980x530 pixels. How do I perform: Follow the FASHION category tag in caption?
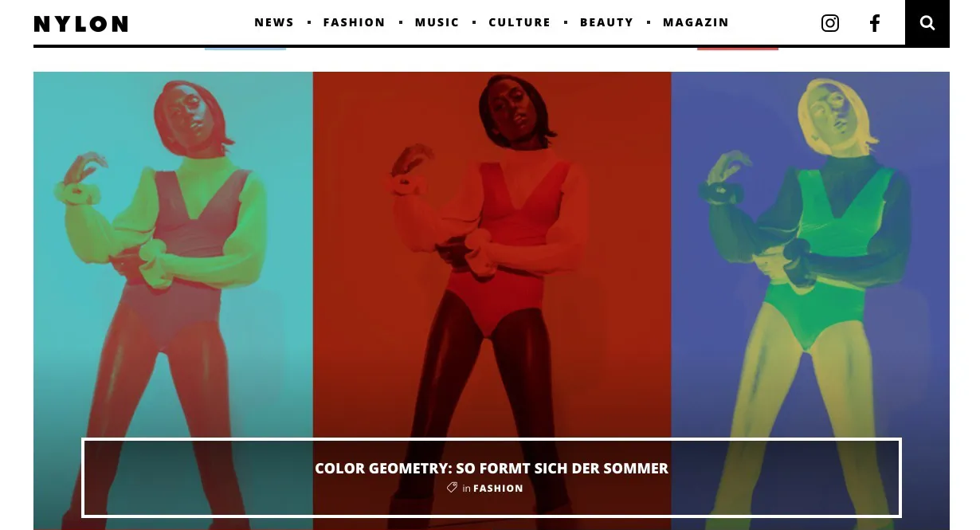498,489
